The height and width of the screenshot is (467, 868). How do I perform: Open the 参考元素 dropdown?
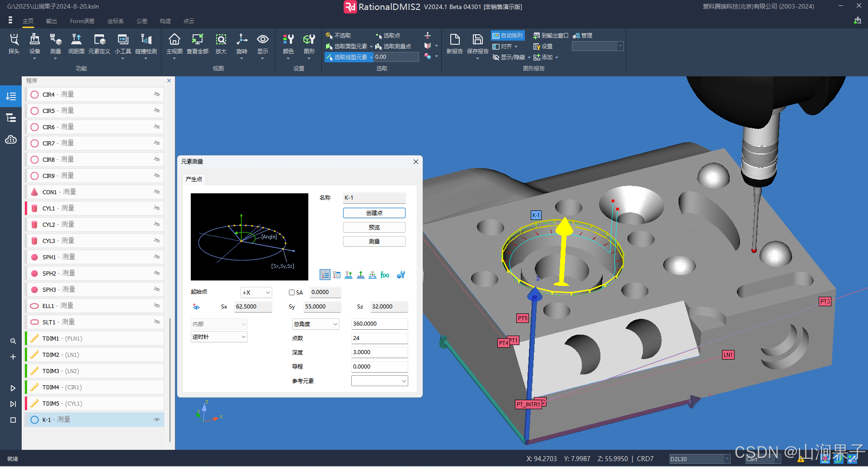[380, 381]
